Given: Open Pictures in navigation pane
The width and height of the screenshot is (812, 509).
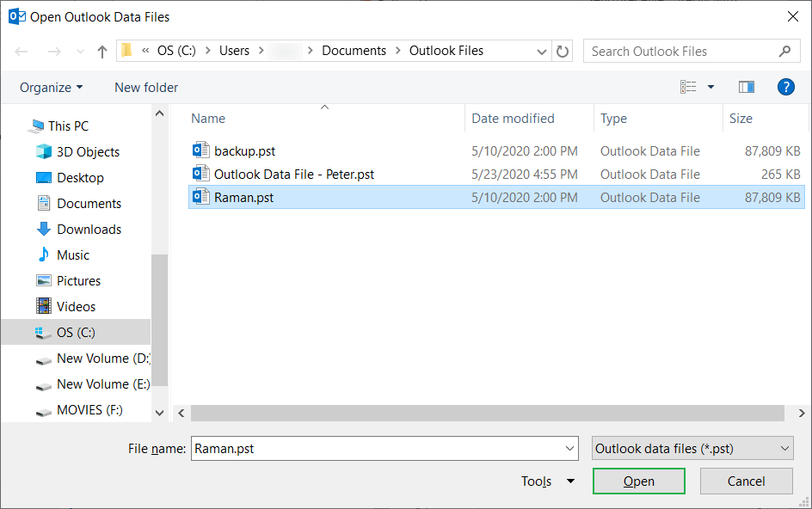Looking at the screenshot, I should 78,280.
